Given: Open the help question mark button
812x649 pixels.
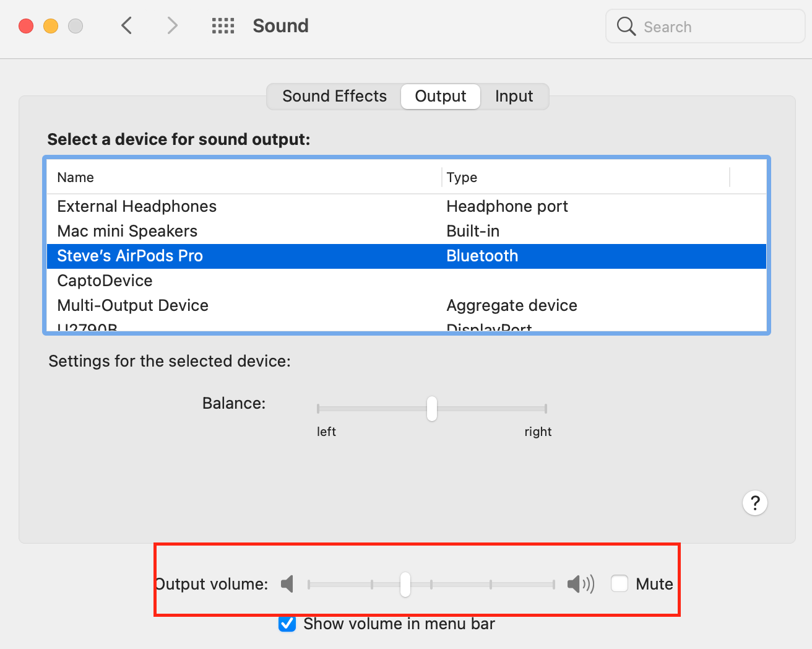Looking at the screenshot, I should (754, 503).
